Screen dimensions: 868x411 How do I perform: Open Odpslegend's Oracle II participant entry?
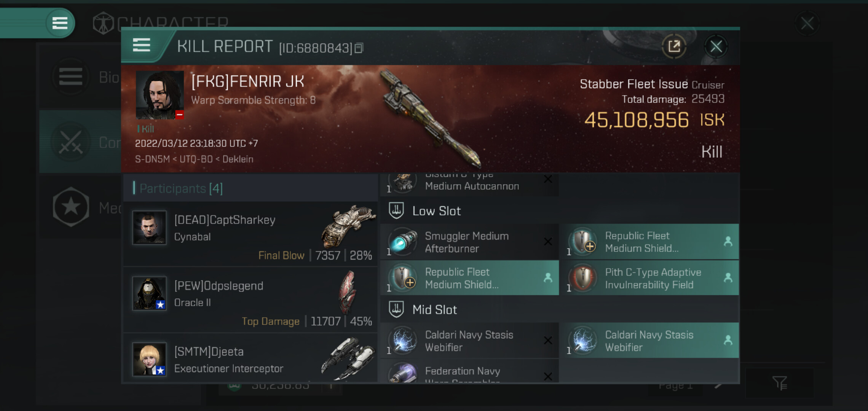250,300
